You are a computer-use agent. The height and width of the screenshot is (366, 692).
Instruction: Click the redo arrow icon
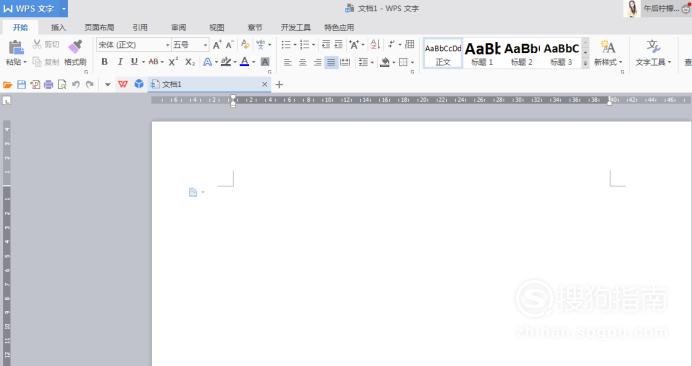pyautogui.click(x=90, y=84)
